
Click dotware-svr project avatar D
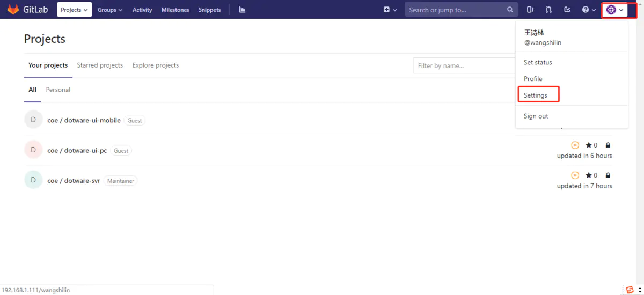tap(33, 180)
